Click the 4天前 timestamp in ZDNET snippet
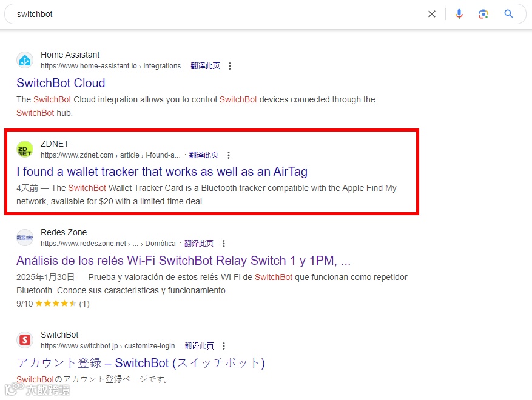 point(27,188)
